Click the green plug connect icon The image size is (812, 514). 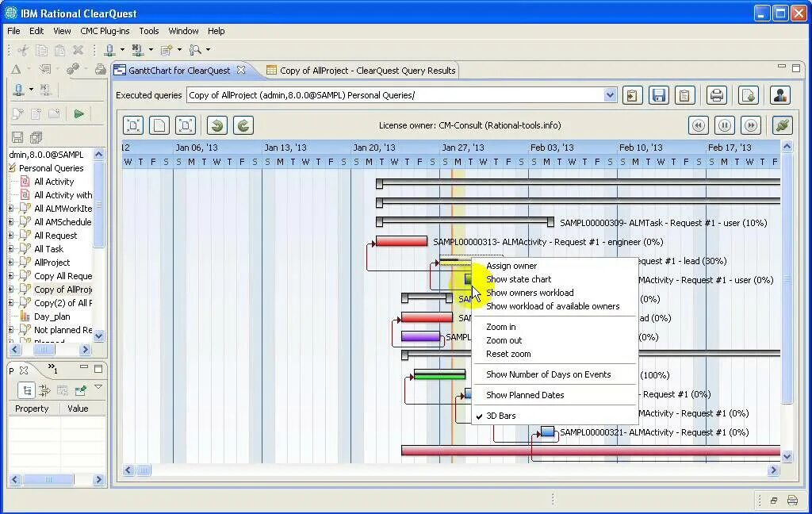pyautogui.click(x=783, y=125)
